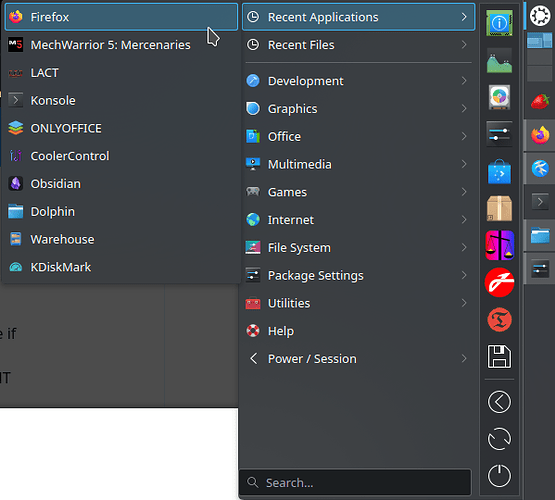
Task: Launch LACT from the recent applications list
Action: click(121, 73)
